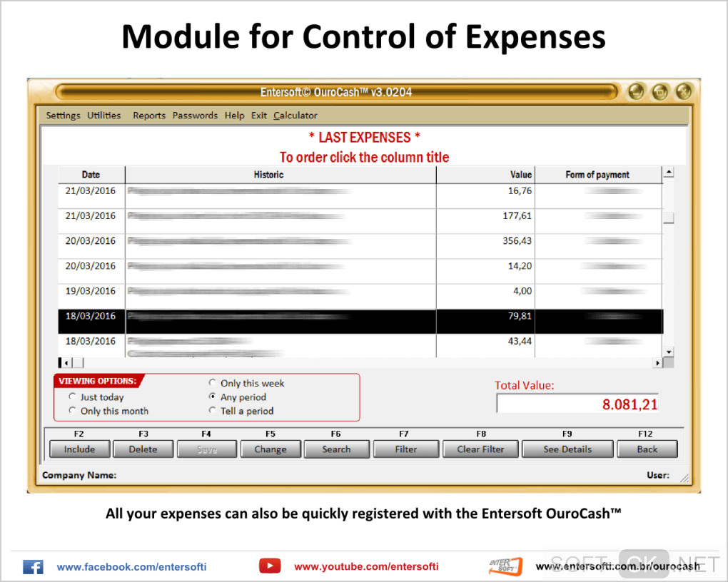Screen dimensions: 728x582
Task: Click the YouTube icon
Action: click(270, 566)
